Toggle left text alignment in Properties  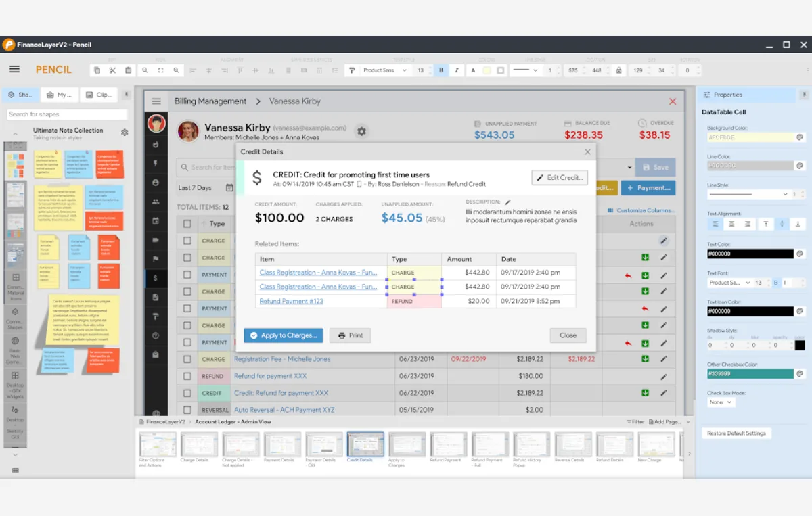click(716, 224)
